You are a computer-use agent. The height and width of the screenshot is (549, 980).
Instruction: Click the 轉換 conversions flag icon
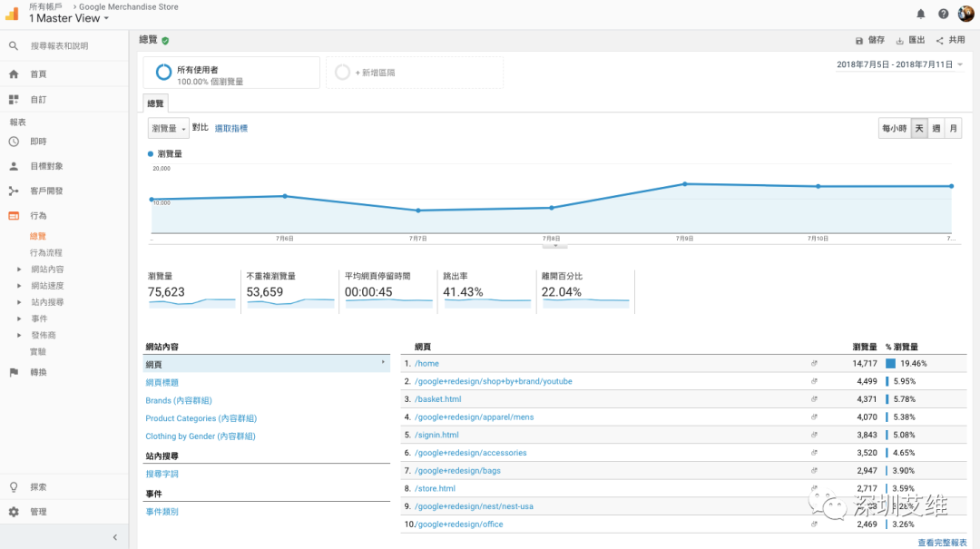[x=14, y=372]
